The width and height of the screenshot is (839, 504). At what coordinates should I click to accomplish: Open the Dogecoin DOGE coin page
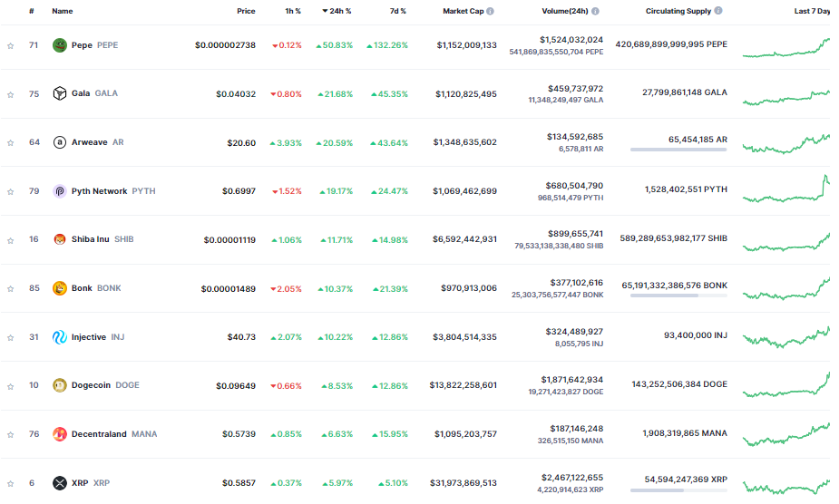(105, 385)
